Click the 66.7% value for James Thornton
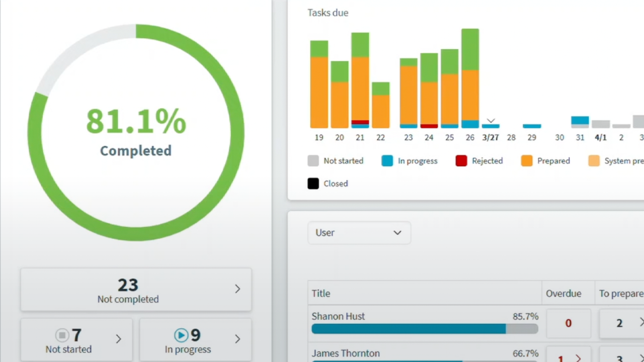Screen dimensions: 644x362 525,353
